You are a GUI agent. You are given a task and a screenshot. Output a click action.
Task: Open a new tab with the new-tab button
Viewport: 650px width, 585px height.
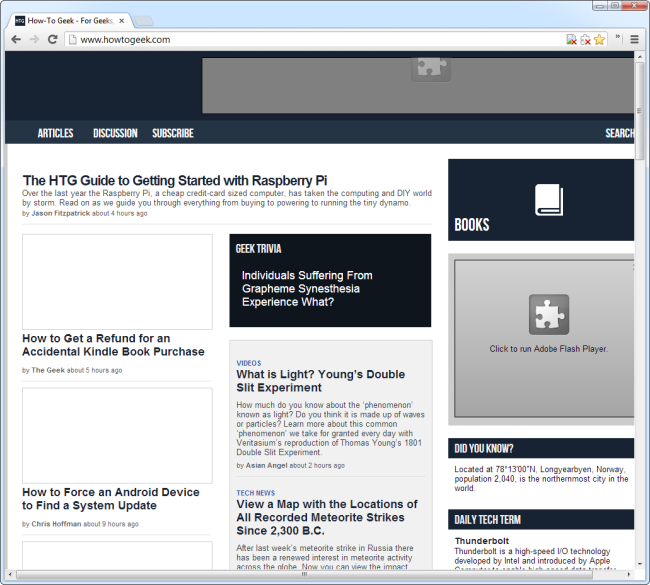(144, 21)
